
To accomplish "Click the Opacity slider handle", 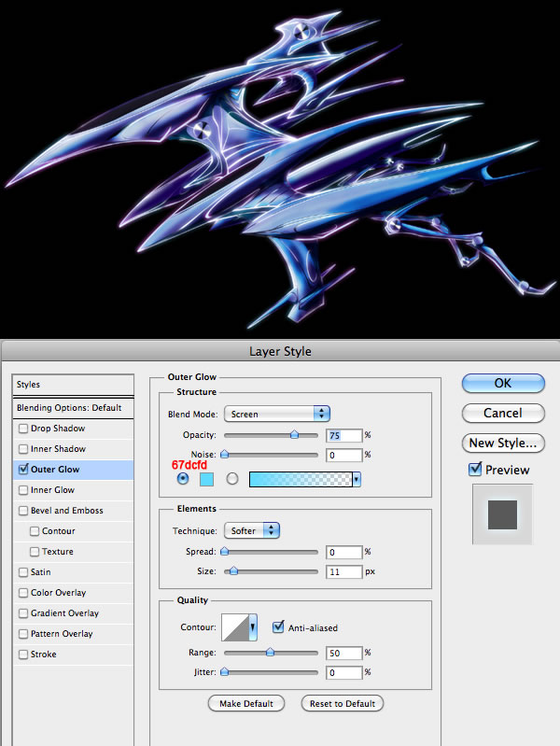I will coord(295,434).
